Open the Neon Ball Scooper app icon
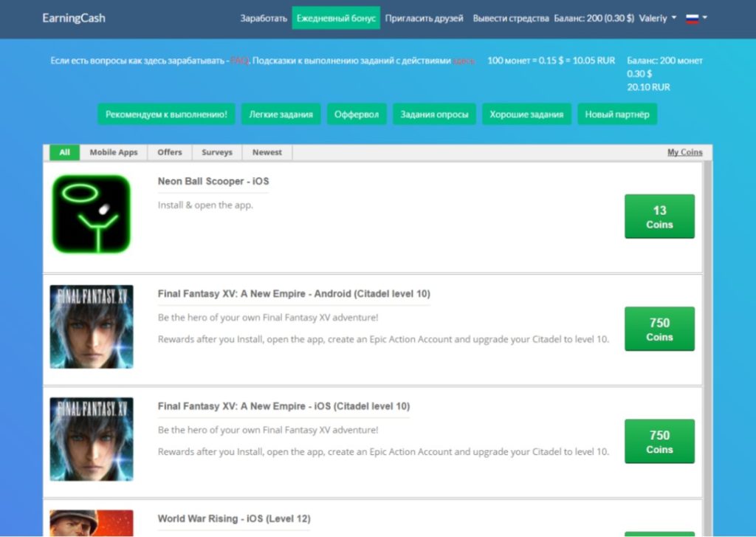 click(91, 213)
